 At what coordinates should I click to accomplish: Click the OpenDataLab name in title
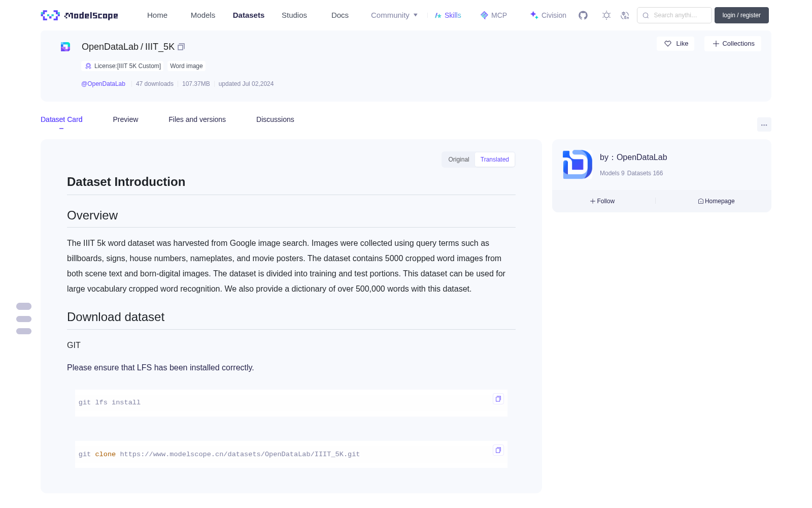tap(110, 47)
